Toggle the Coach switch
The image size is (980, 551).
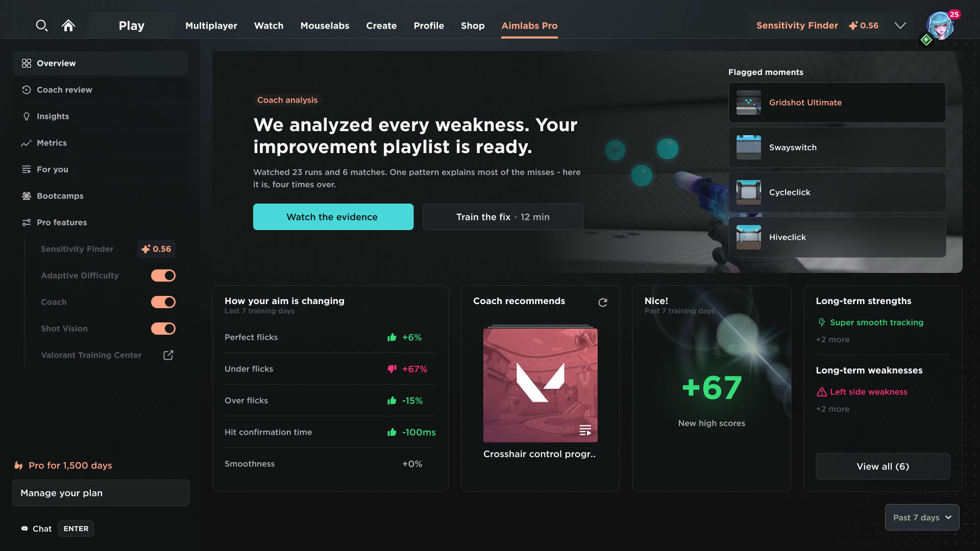click(163, 302)
